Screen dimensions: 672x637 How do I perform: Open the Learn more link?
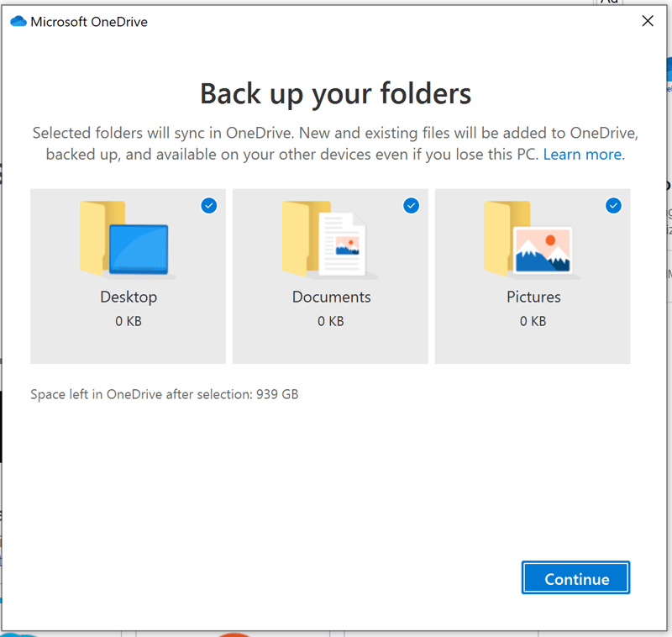pyautogui.click(x=584, y=155)
